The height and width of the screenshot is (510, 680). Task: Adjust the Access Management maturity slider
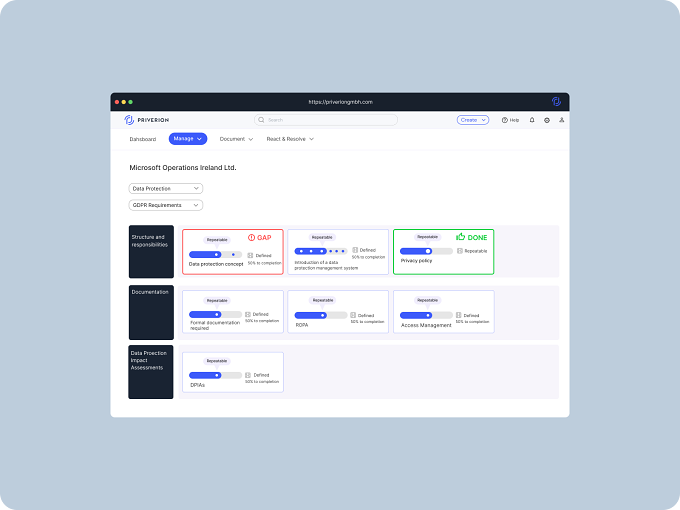click(x=426, y=315)
